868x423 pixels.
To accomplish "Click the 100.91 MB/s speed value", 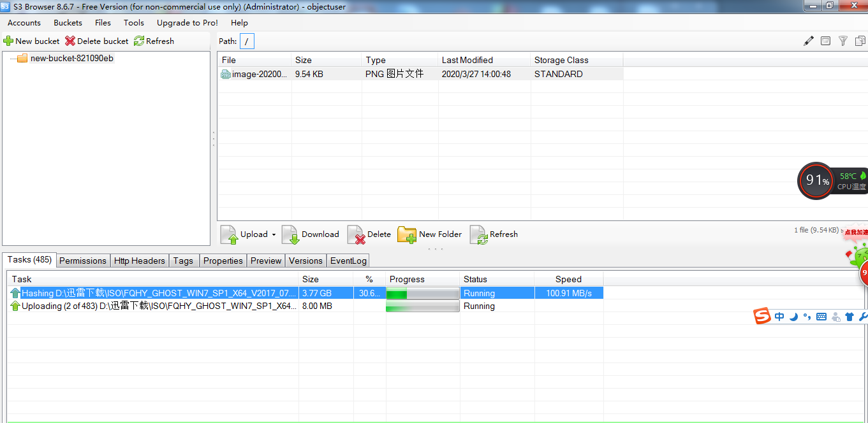I will click(x=569, y=293).
